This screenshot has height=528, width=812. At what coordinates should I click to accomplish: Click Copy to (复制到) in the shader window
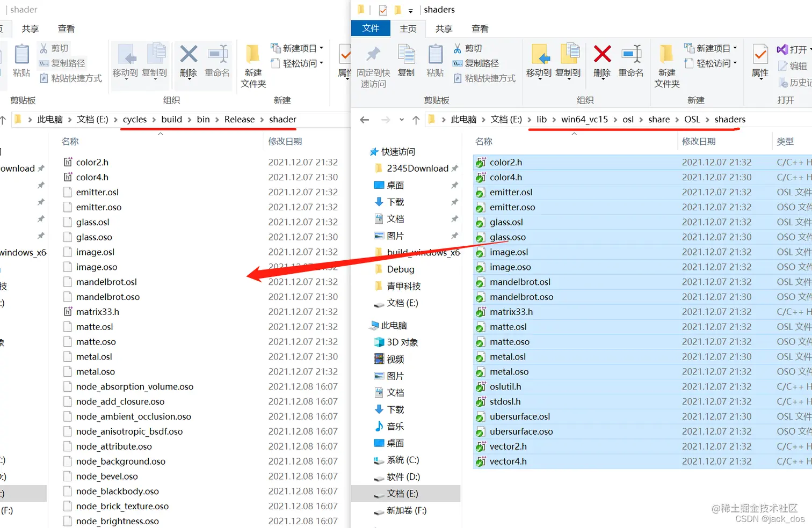155,61
